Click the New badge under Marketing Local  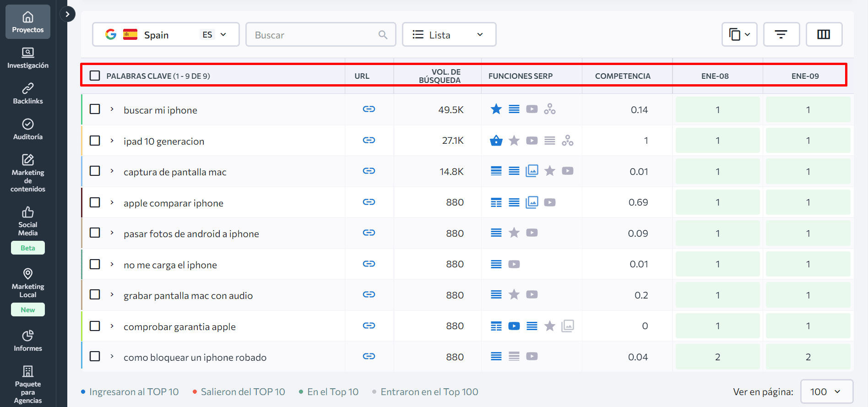(x=28, y=309)
